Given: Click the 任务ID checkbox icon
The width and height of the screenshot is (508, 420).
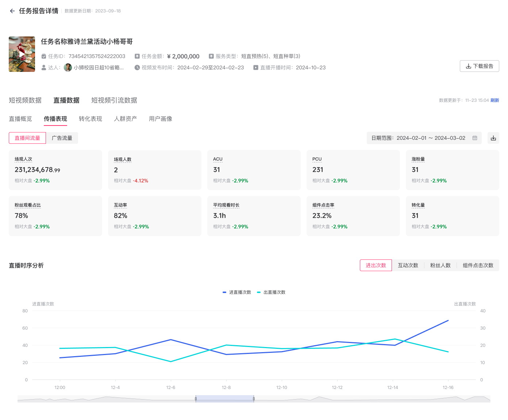Looking at the screenshot, I should click(44, 56).
